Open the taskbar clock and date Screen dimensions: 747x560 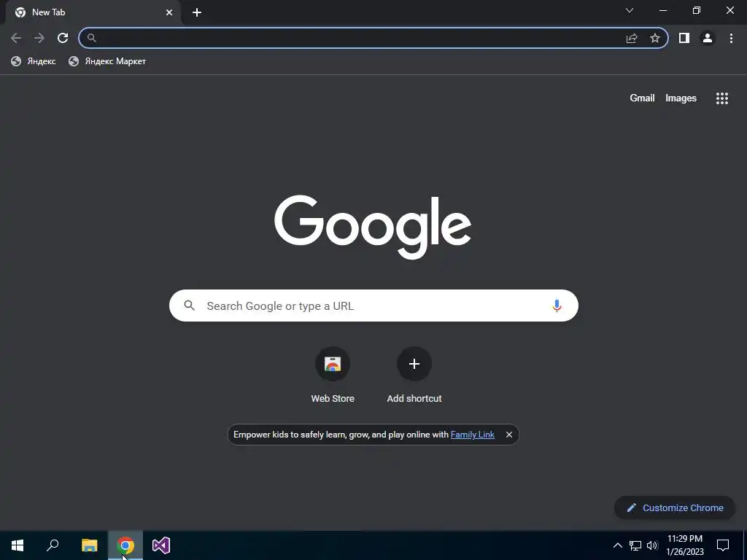click(x=685, y=545)
